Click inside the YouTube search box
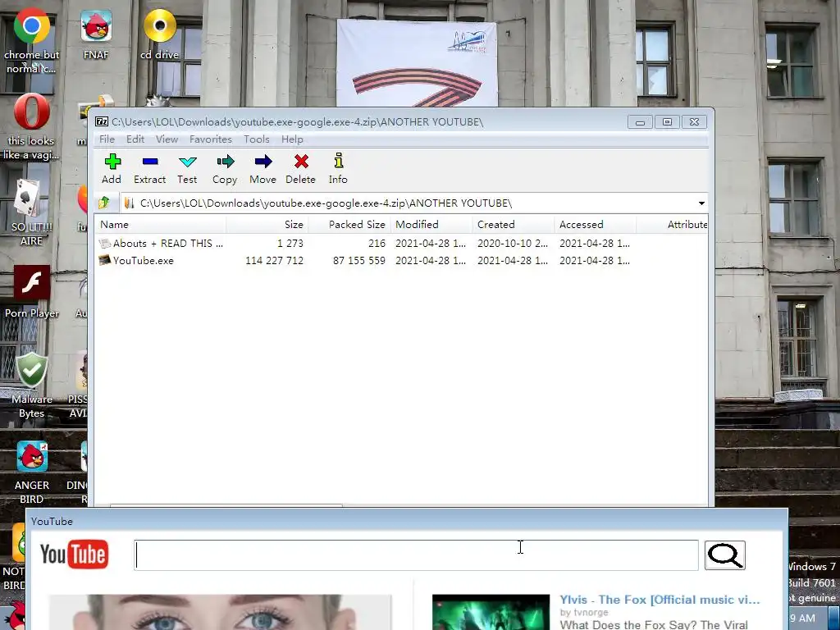The width and height of the screenshot is (840, 630). click(x=416, y=555)
